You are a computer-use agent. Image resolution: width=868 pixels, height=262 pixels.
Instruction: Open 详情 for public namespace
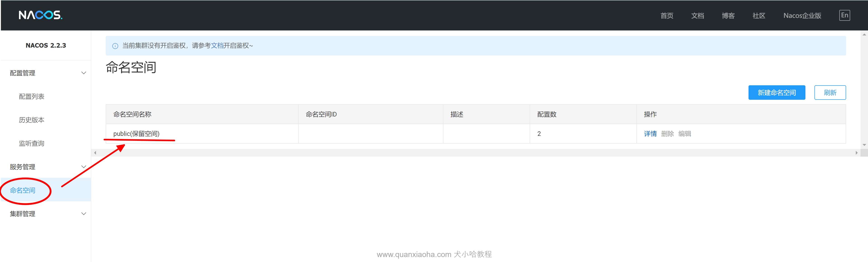[x=650, y=134]
